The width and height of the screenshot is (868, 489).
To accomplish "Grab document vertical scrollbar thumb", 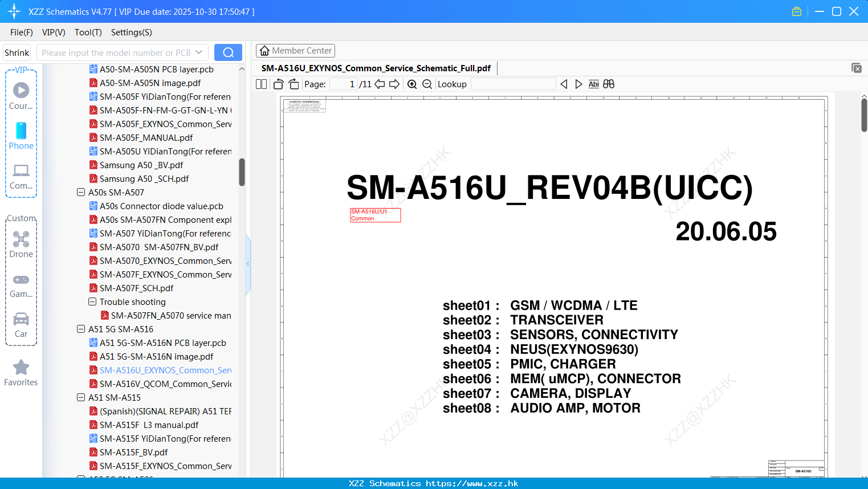I will [x=864, y=115].
